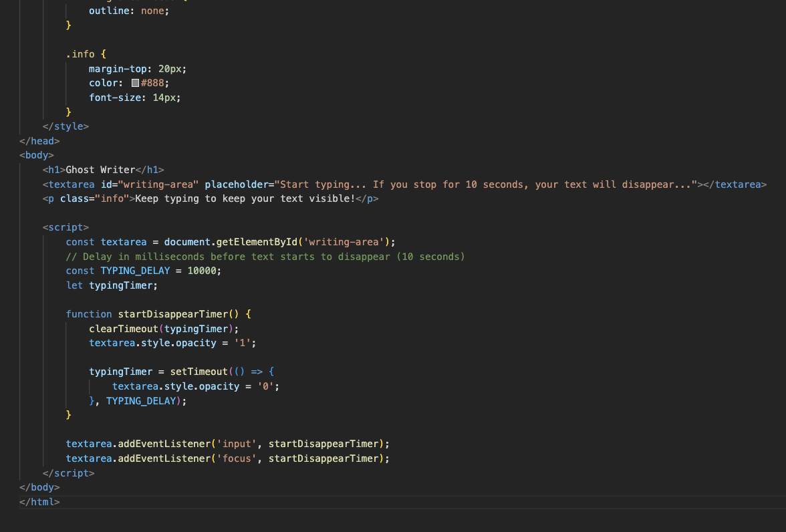786x532 pixels.
Task: Click the 'focus' event listener line
Action: [x=227, y=458]
